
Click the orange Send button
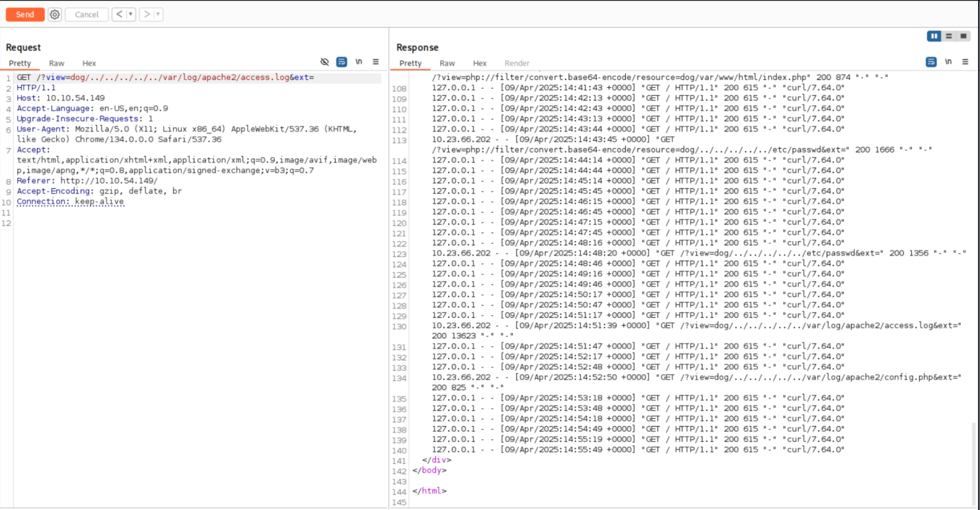tap(25, 15)
